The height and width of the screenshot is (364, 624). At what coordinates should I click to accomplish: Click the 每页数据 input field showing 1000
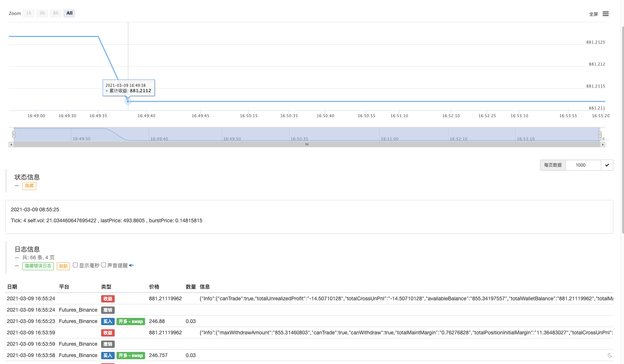click(x=583, y=165)
